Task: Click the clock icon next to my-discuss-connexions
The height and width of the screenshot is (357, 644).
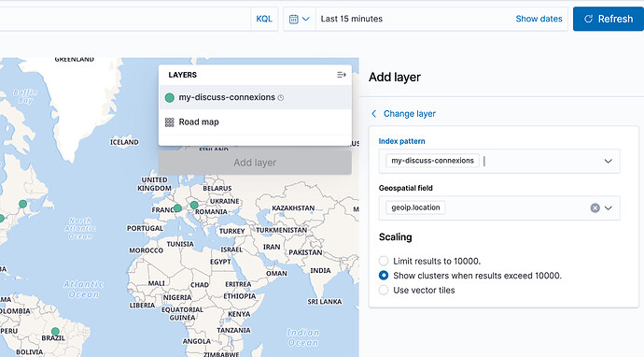Action: (x=281, y=98)
